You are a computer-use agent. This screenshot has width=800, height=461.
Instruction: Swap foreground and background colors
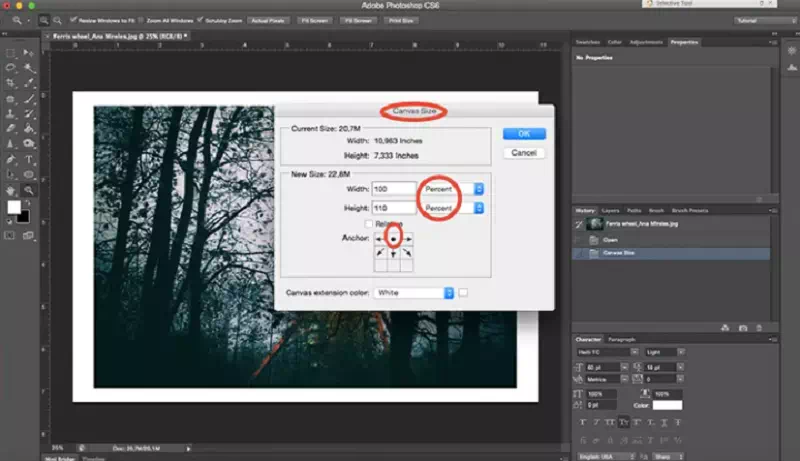click(27, 203)
